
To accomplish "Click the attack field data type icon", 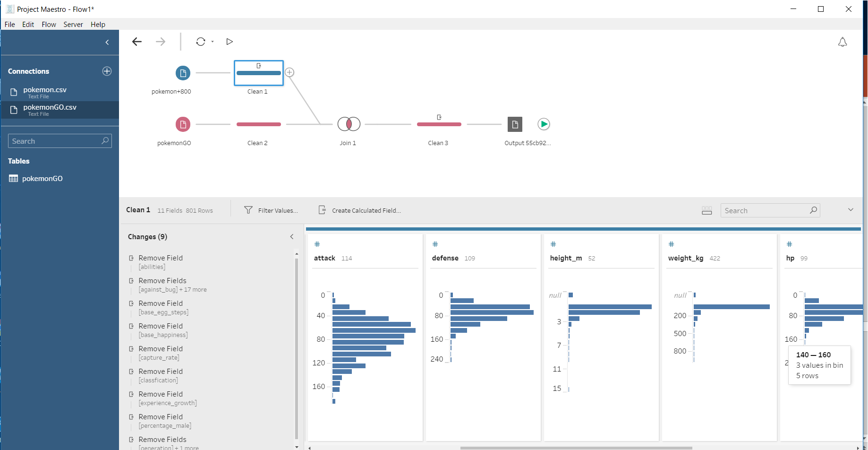I will pyautogui.click(x=317, y=244).
